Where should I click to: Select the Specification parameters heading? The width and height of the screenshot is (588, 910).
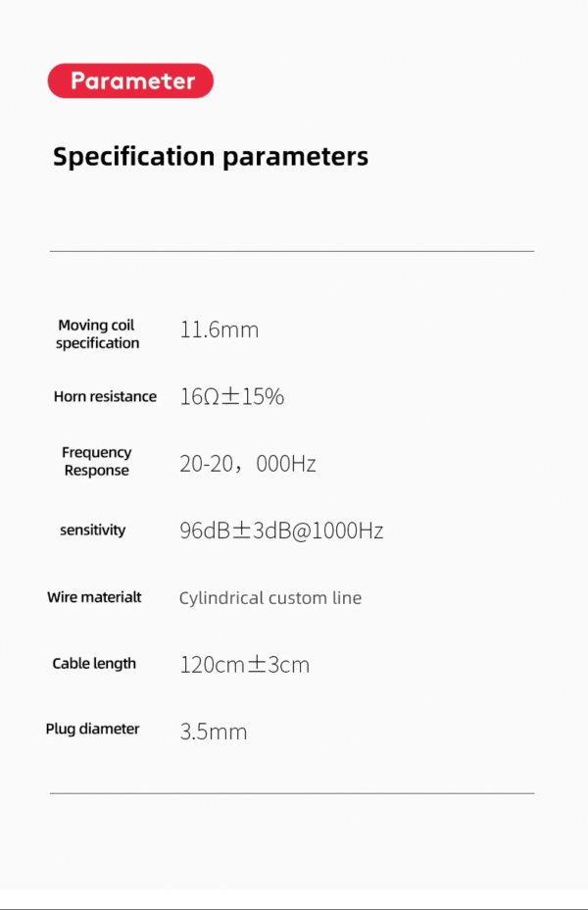211,157
